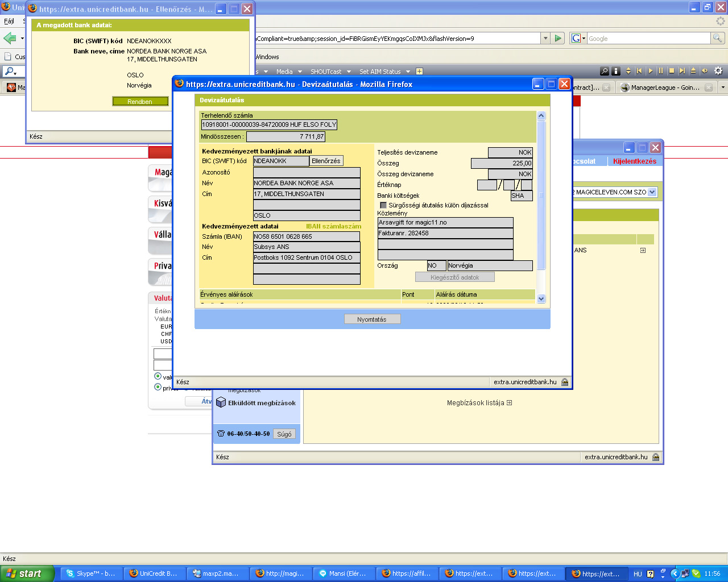Open the MAGICELEVEN.COM SZO account dropdown
Screen dimensions: 728x582
tap(652, 192)
